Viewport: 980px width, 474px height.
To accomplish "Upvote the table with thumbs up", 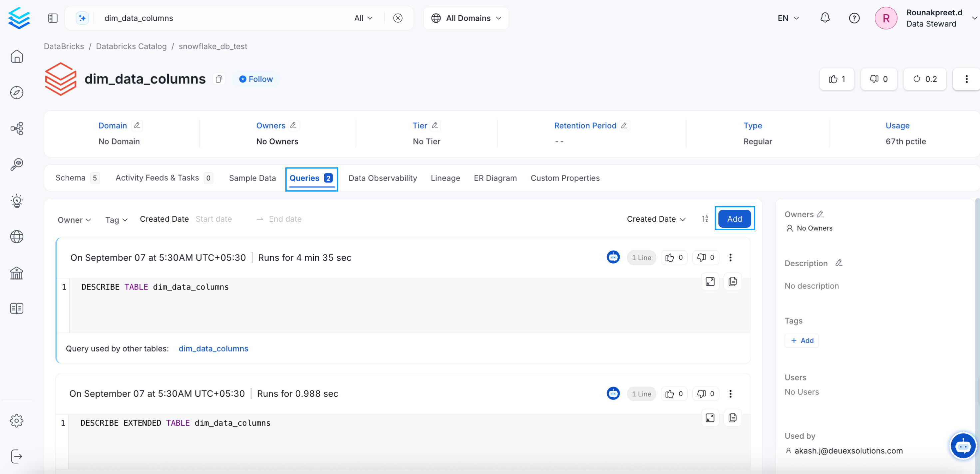I will (x=837, y=79).
